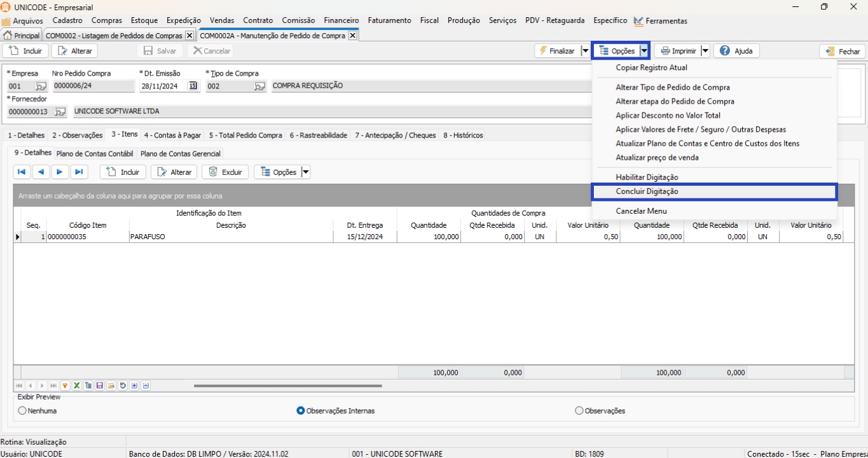Click Fornecedor lookup search icon
Viewport: 868px width, 458px height.
(x=60, y=111)
